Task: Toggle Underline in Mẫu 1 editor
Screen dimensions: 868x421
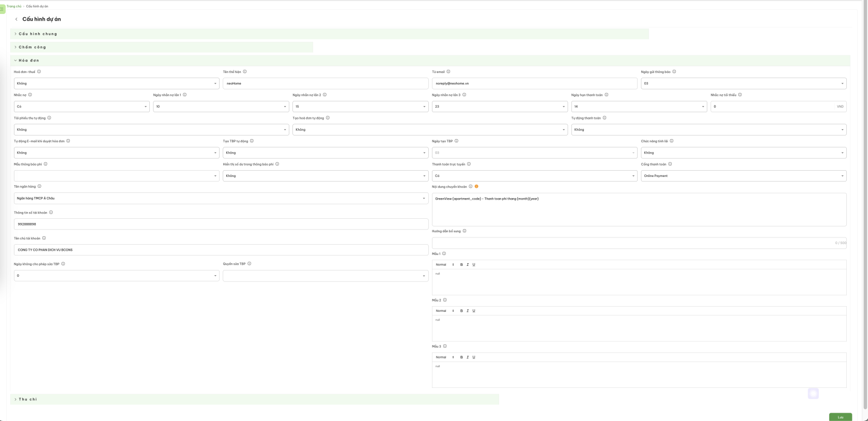Action: pos(474,265)
